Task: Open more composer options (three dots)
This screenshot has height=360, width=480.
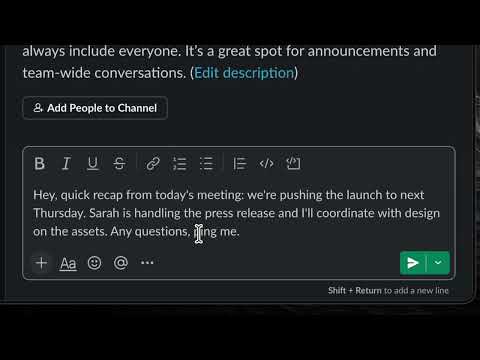Action: tap(147, 263)
